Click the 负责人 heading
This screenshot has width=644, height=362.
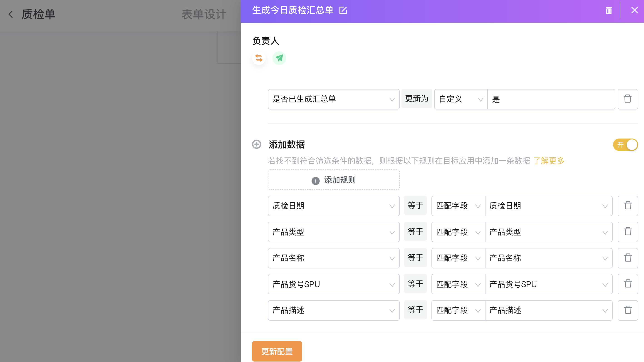[265, 41]
